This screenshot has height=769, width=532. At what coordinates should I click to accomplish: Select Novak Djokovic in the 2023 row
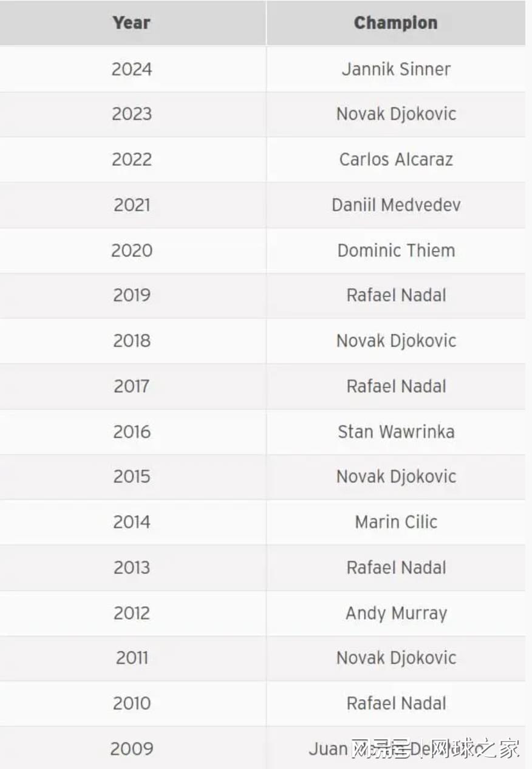(x=396, y=114)
